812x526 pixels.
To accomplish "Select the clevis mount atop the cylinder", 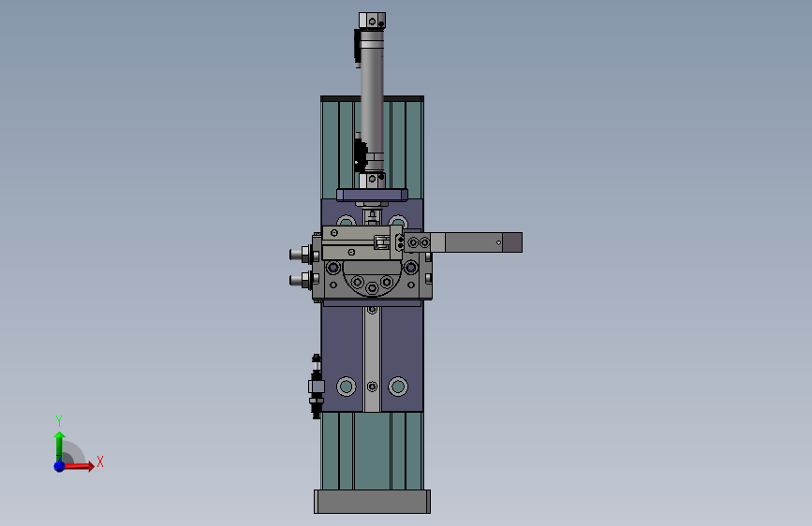I will click(372, 21).
